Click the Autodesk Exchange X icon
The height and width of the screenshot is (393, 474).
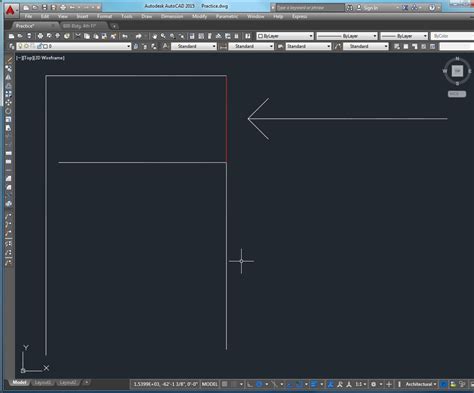point(406,7)
